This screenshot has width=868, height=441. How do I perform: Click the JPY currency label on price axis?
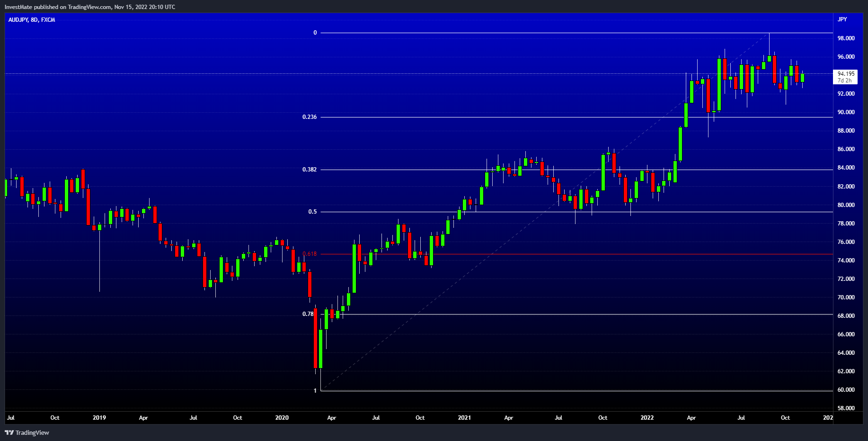tap(842, 19)
